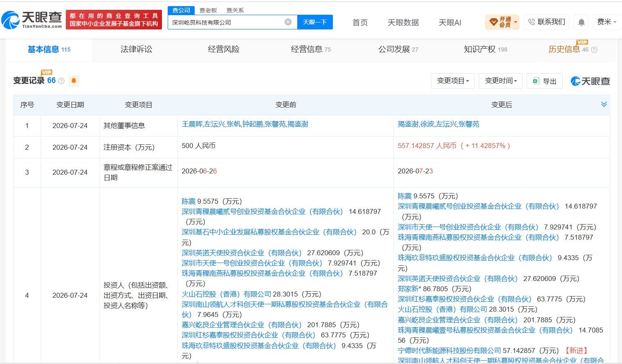Click 联系我们 contact button
Image resolution: width=622 pixels, height=364 pixels.
click(x=547, y=22)
